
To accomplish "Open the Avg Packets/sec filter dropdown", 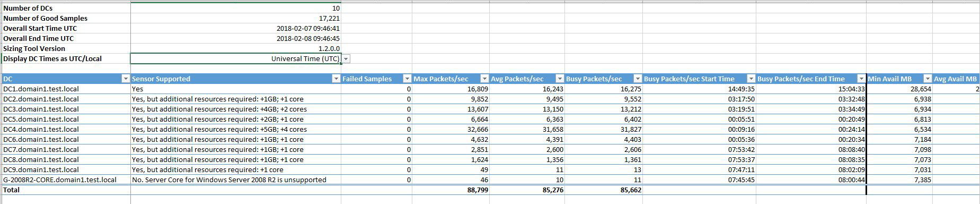I will [x=560, y=79].
